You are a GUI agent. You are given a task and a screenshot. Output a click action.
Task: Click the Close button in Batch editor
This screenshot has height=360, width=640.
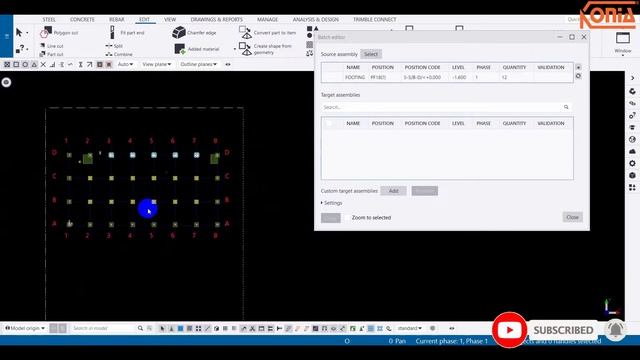[x=572, y=217]
